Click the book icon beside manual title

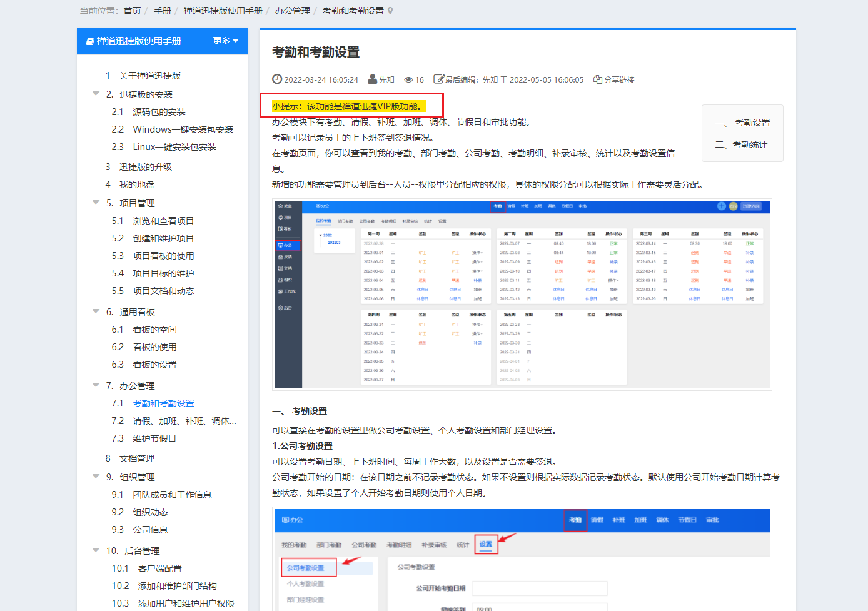90,41
